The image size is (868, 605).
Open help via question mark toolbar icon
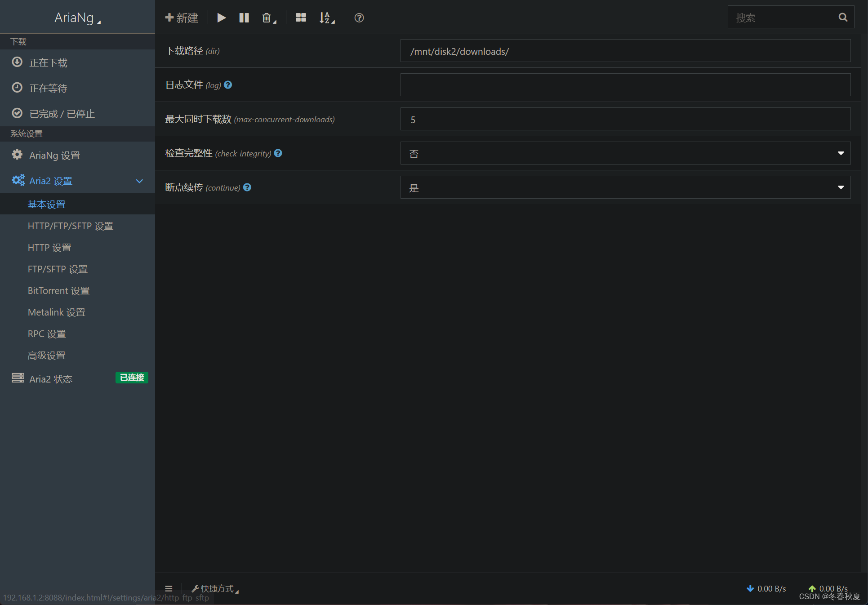coord(359,18)
